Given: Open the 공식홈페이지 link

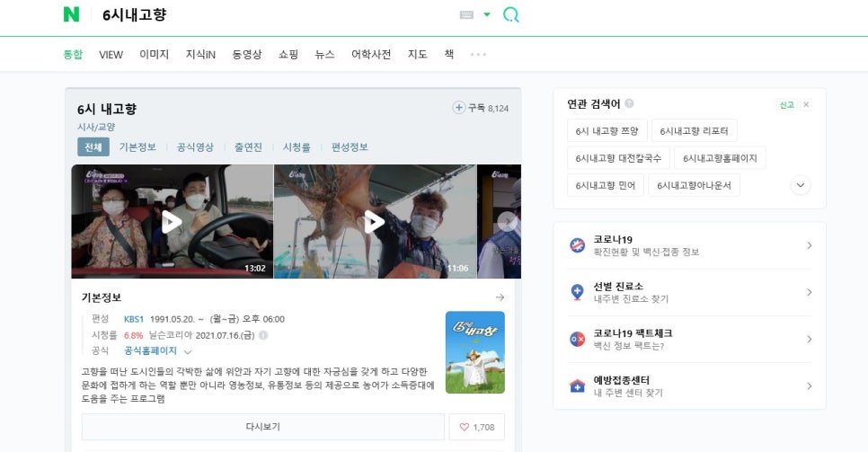Looking at the screenshot, I should [151, 350].
